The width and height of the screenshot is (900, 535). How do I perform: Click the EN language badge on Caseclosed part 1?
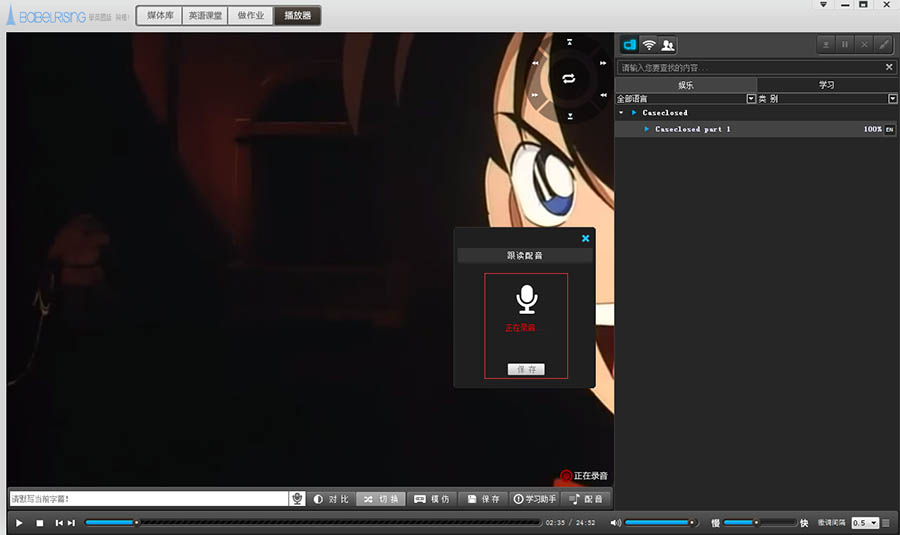pyautogui.click(x=889, y=129)
